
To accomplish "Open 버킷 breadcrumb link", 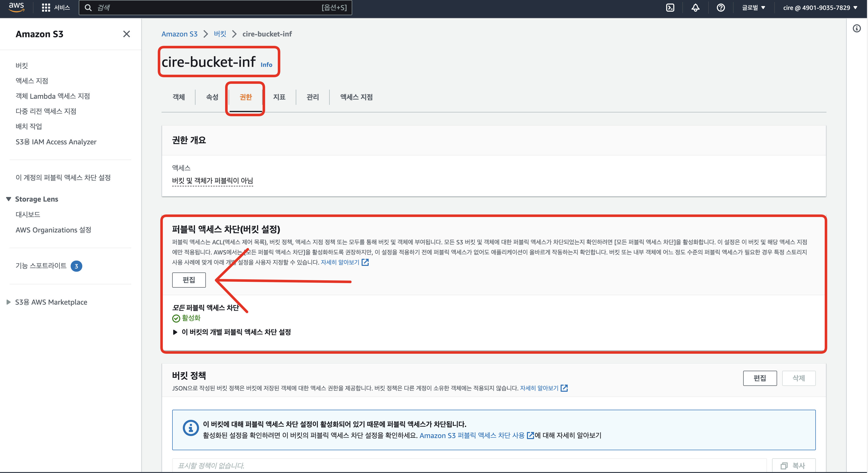I will click(x=220, y=34).
